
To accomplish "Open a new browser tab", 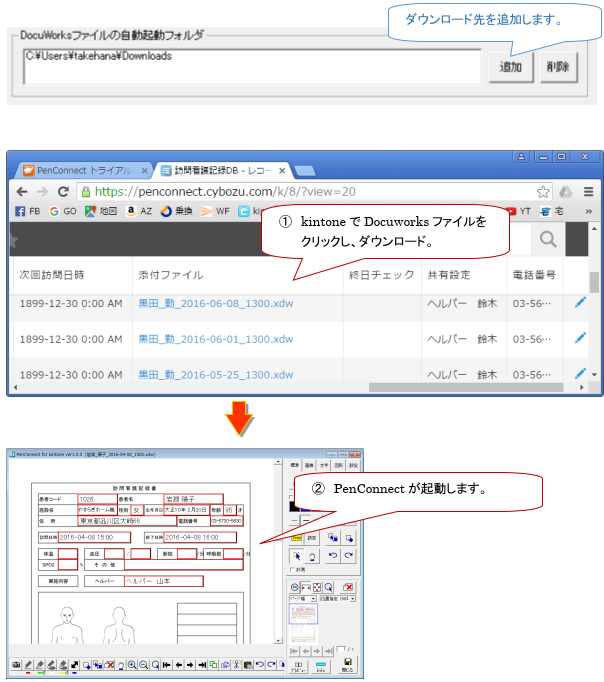I will click(304, 171).
